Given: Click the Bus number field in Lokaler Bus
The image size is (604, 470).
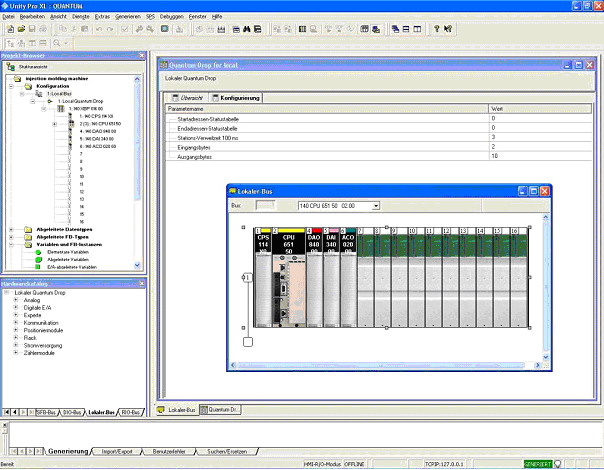Looking at the screenshot, I should pyautogui.click(x=265, y=206).
